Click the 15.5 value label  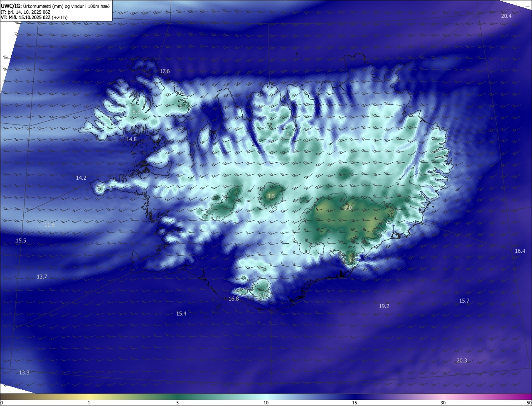(21, 241)
